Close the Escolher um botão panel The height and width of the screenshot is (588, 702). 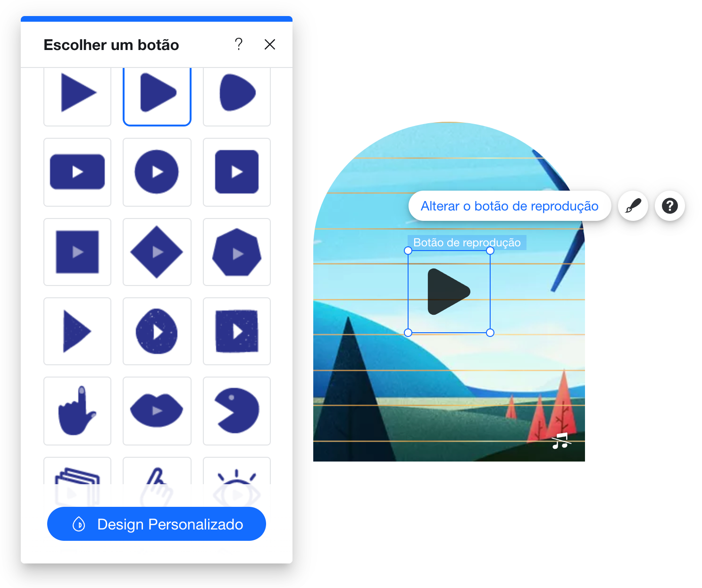[x=270, y=44]
